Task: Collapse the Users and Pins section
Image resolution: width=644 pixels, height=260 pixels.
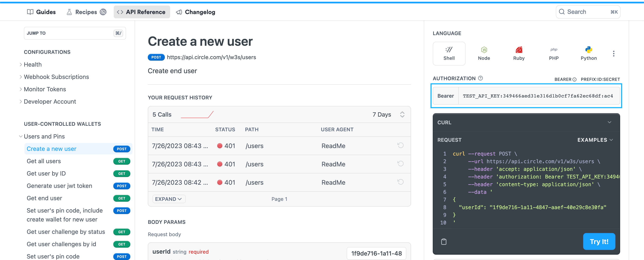Action: [x=21, y=136]
